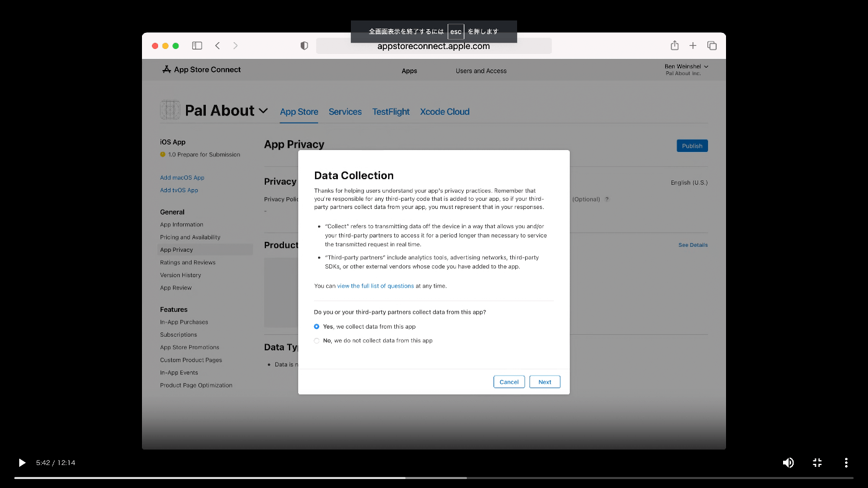The width and height of the screenshot is (868, 488).
Task: Open Custom Product Pages
Action: click(191, 360)
